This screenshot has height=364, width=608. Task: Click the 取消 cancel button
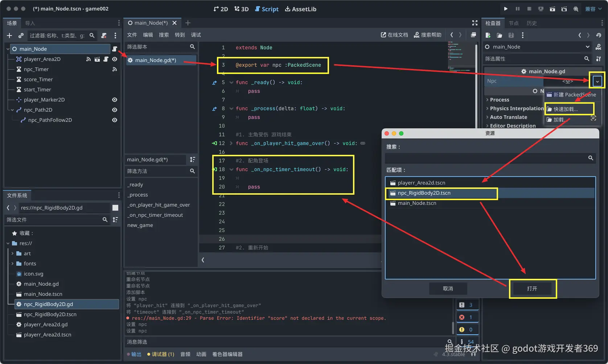coord(448,289)
